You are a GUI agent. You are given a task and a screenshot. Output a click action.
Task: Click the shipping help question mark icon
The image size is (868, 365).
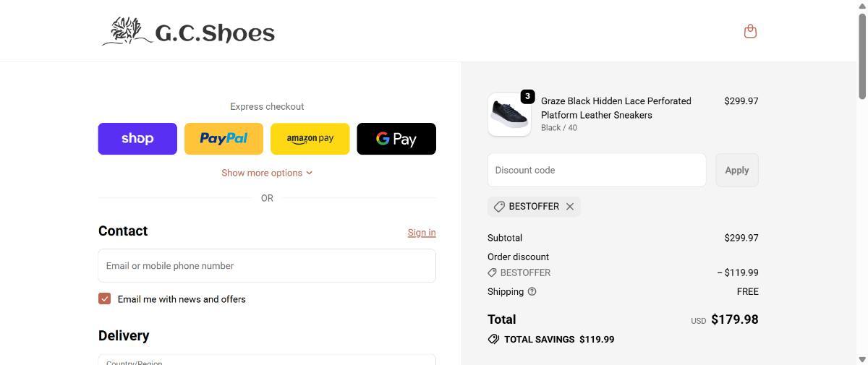click(532, 291)
